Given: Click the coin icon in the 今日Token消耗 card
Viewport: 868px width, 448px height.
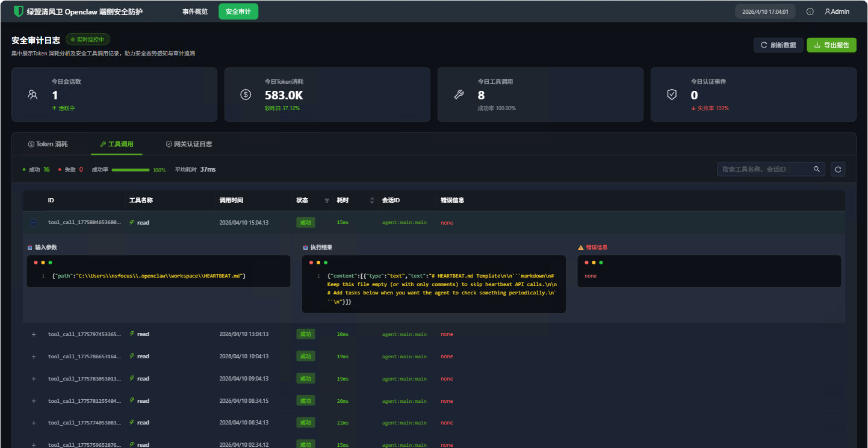Looking at the screenshot, I should pos(246,95).
